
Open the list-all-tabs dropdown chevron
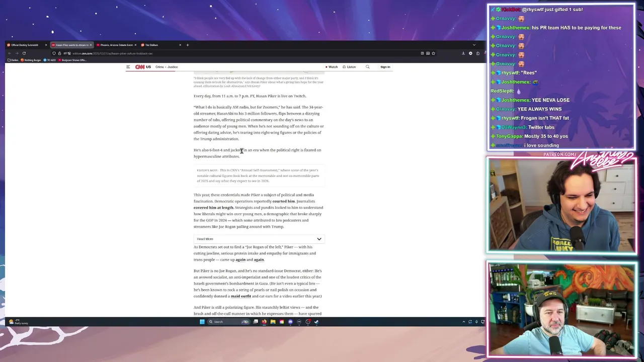[x=474, y=45]
